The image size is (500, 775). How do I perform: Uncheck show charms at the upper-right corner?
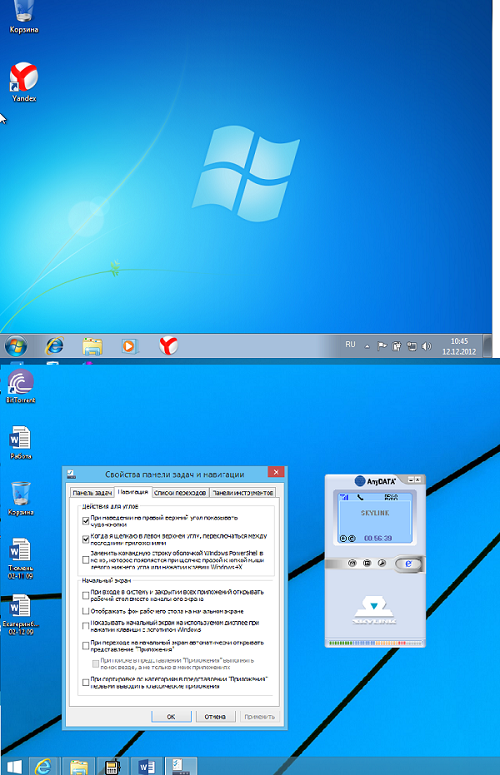tap(85, 521)
